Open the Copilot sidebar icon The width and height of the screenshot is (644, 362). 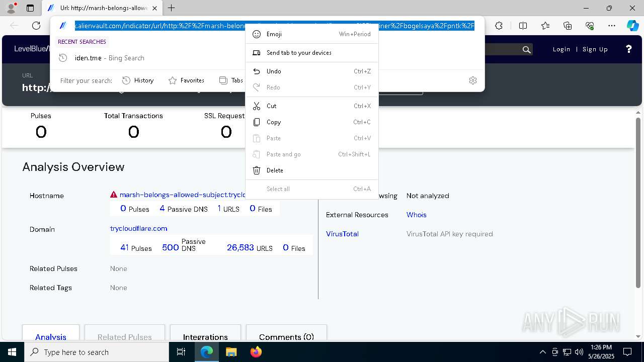[632, 26]
